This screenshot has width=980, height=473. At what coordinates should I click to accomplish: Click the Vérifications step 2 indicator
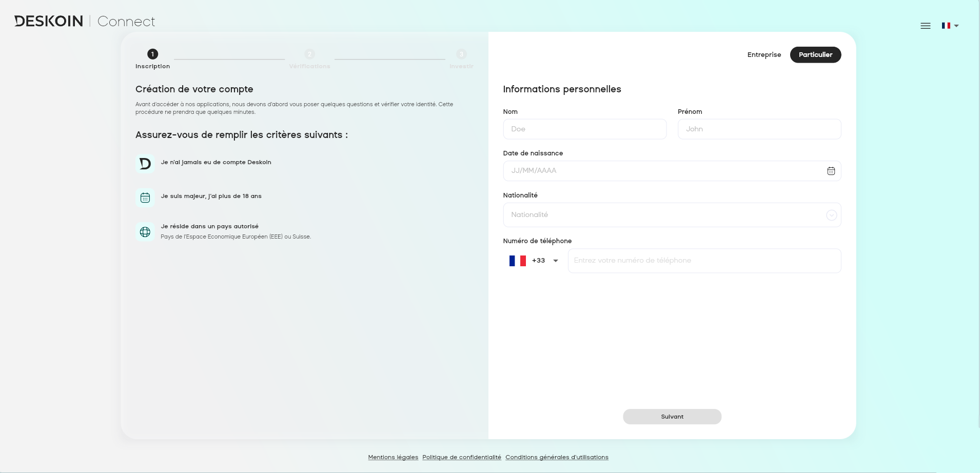[x=309, y=54]
